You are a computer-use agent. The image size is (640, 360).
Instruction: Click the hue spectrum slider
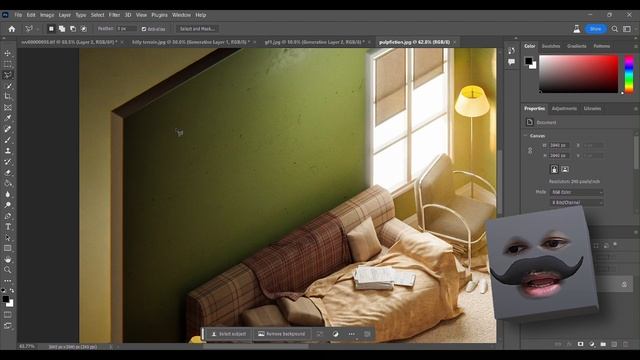click(629, 74)
